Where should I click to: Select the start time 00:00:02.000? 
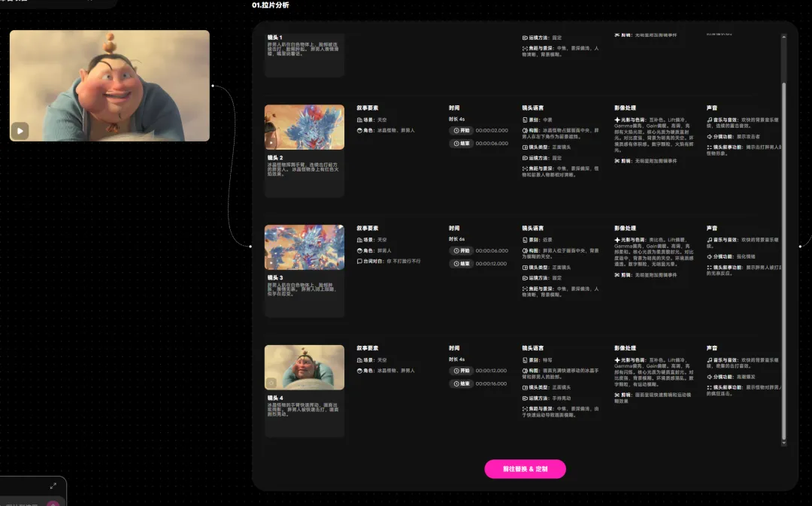click(x=492, y=131)
